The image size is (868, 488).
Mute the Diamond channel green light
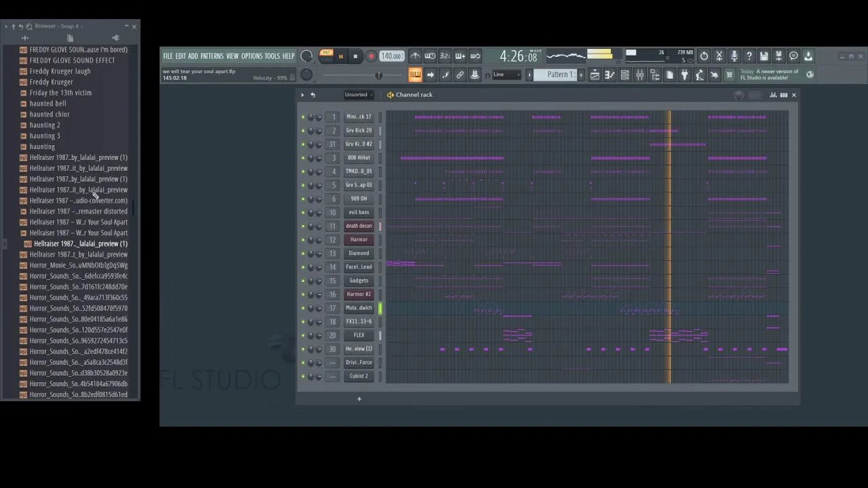pyautogui.click(x=303, y=253)
